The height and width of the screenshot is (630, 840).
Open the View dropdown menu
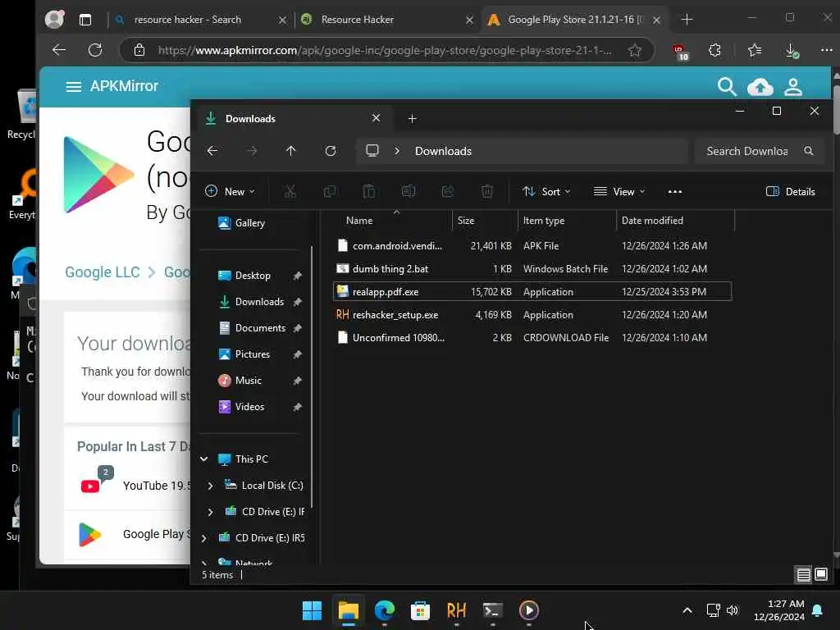pyautogui.click(x=619, y=192)
